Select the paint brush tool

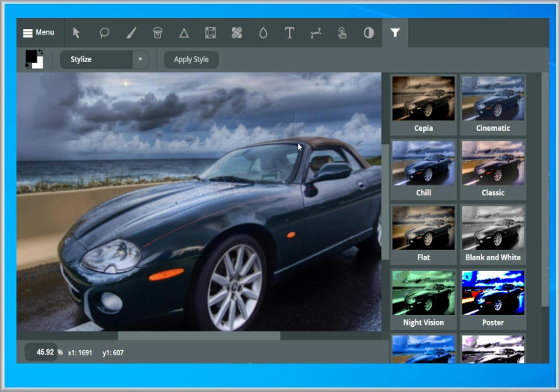131,33
